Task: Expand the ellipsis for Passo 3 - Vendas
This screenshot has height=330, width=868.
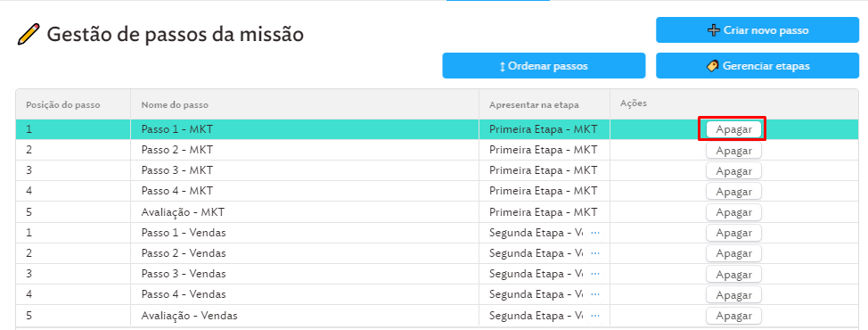Action: pos(595,274)
